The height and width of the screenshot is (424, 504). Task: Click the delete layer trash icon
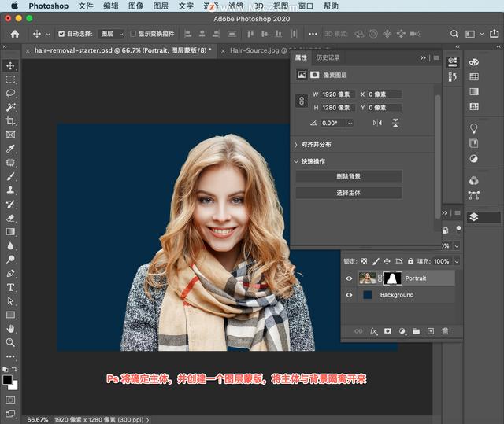coord(445,331)
